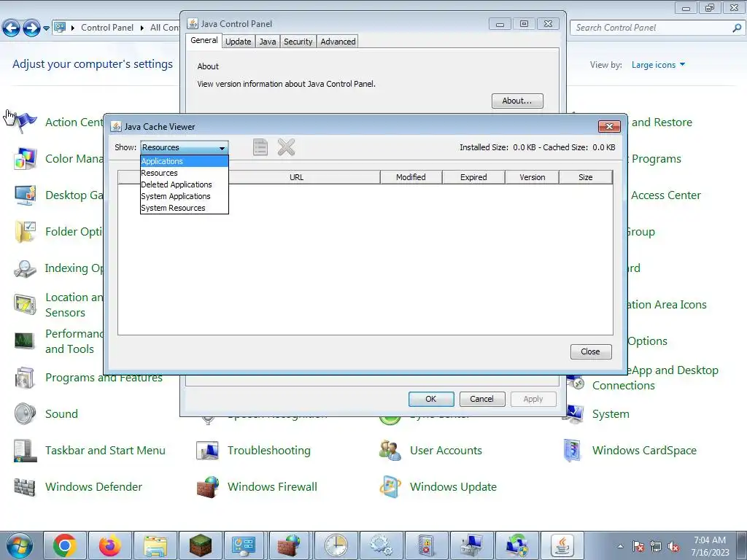Click the Remove selected items X icon
747x560 pixels.
click(x=286, y=147)
